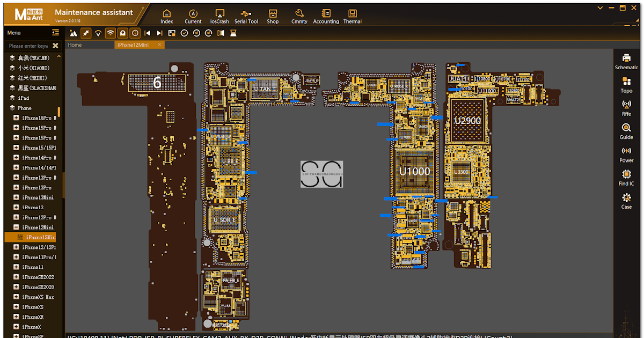644x338 pixels.
Task: Click the U3300 chip on board
Action: [461, 172]
